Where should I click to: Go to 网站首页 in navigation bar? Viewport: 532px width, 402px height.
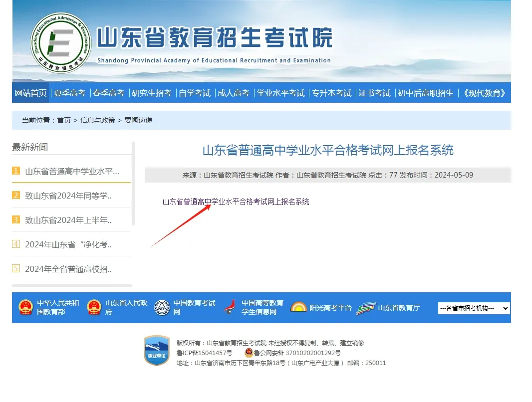tap(30, 93)
